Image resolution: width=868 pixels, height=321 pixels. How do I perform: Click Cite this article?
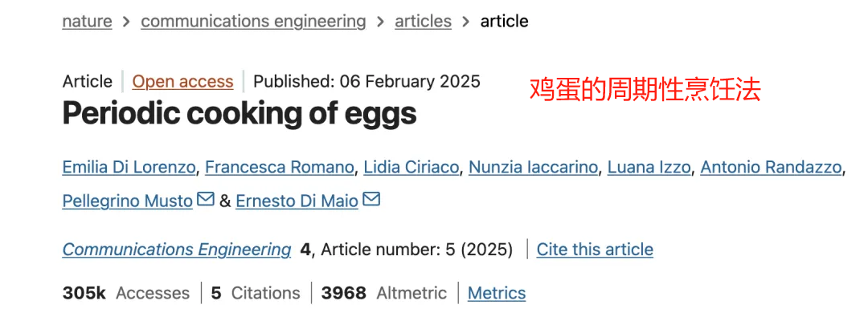tap(595, 250)
